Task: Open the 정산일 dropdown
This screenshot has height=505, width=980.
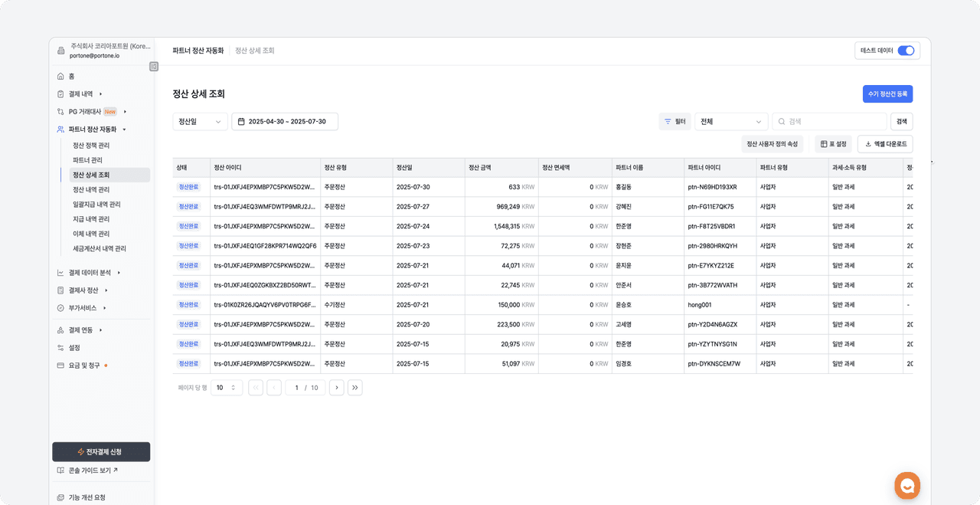Action: coord(200,122)
